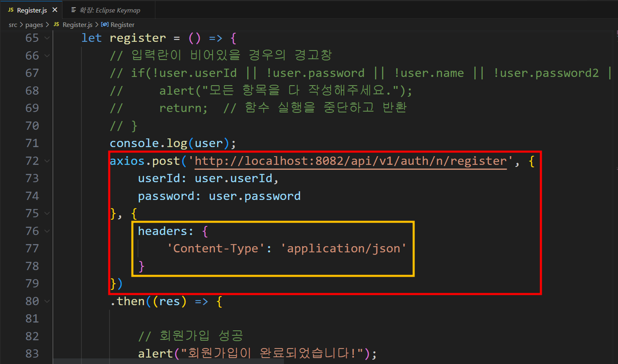Viewport: 618px width, 364px height.
Task: Click the Eclipse Keymap tab's list icon
Action: [74, 10]
